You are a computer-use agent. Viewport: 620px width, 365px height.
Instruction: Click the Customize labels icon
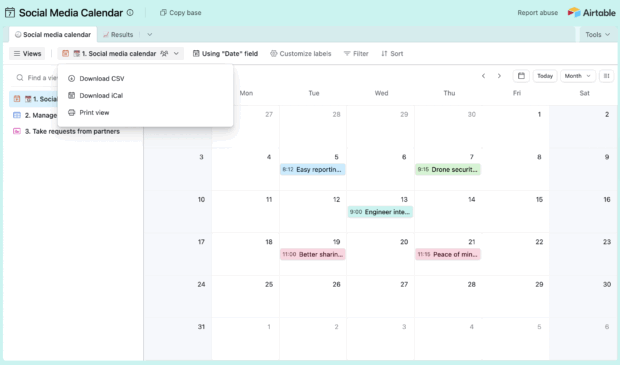coord(273,53)
